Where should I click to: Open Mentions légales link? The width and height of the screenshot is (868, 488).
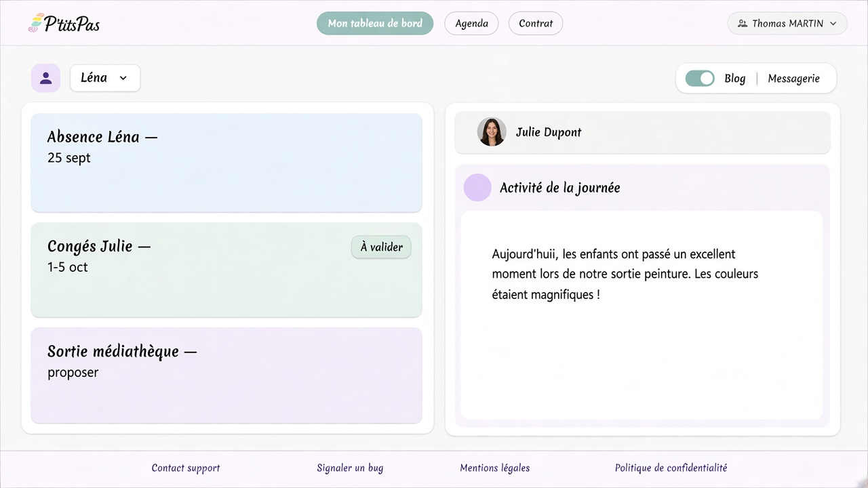point(495,468)
